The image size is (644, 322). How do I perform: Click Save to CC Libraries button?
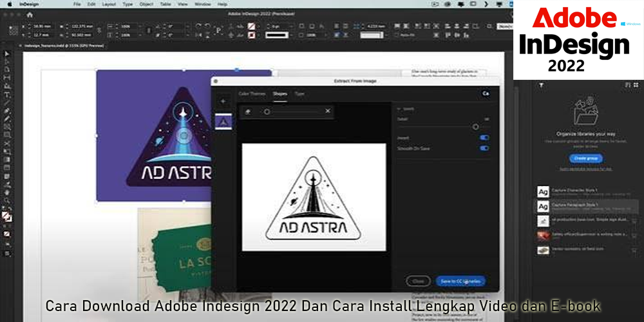[x=460, y=281]
